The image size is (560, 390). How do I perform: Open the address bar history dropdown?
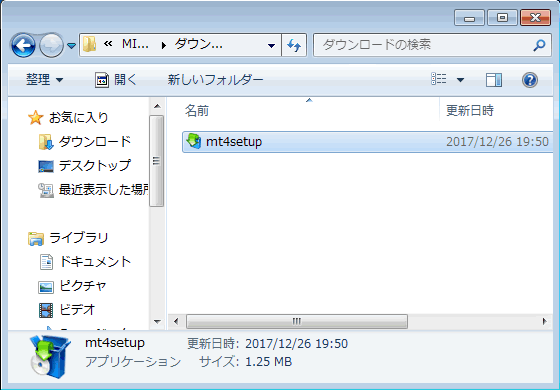(x=271, y=45)
